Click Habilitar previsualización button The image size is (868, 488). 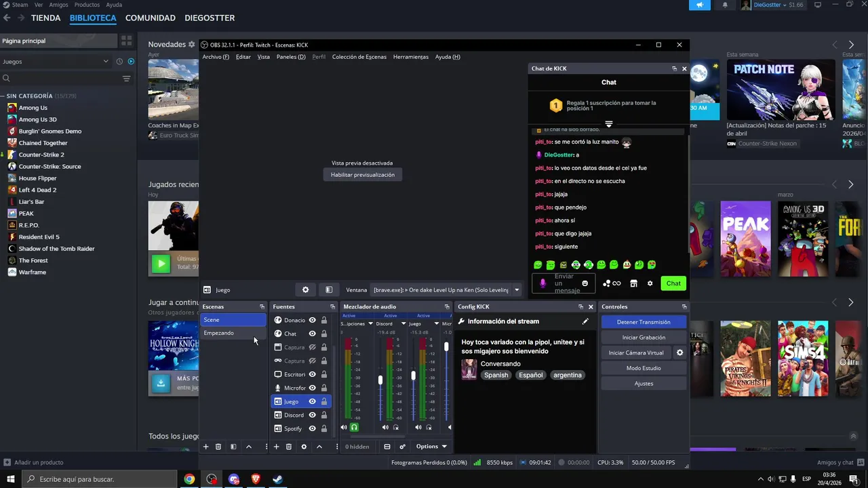click(x=363, y=175)
